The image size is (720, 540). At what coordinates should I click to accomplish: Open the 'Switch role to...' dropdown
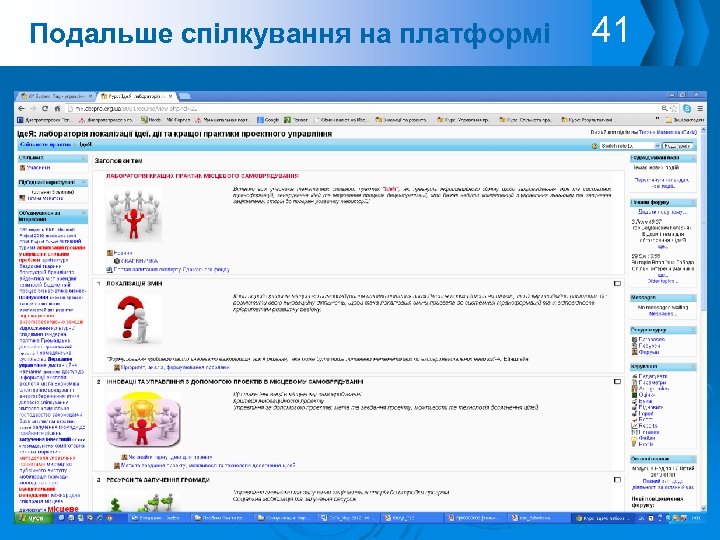tap(630, 146)
